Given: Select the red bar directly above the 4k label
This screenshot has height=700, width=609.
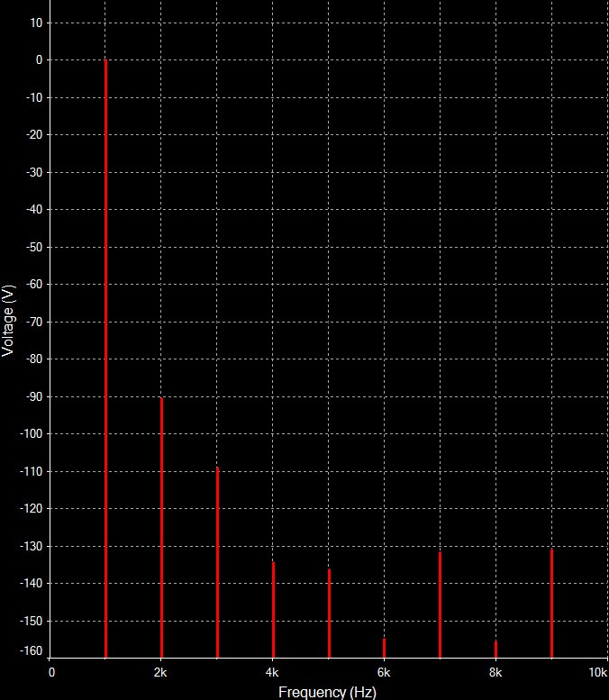Looking at the screenshot, I should [x=273, y=610].
